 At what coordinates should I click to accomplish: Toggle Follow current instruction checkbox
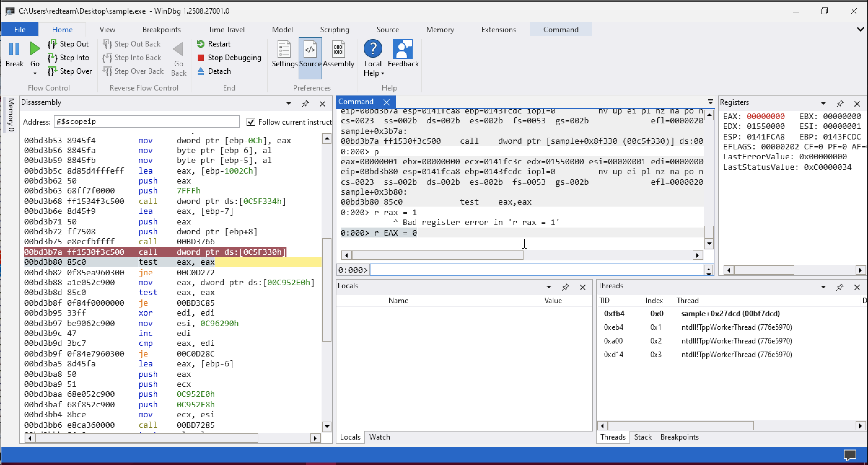(x=251, y=122)
